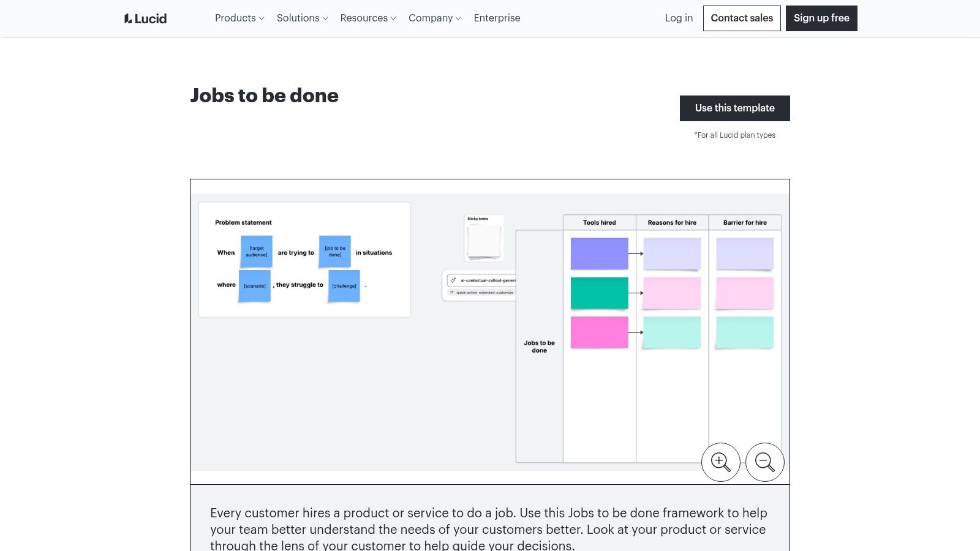Click the Lucid logo in header
Viewport: 980px width, 551px height.
point(145,18)
